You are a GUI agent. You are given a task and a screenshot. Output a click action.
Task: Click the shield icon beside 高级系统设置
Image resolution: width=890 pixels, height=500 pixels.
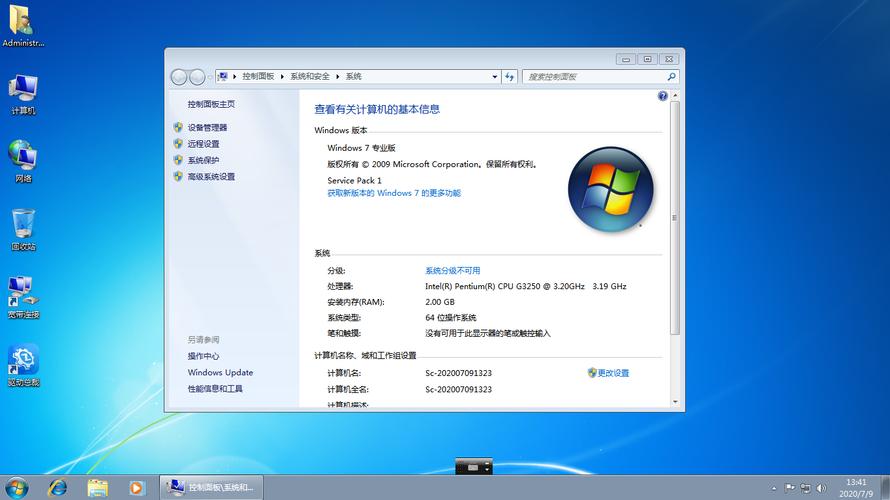178,177
